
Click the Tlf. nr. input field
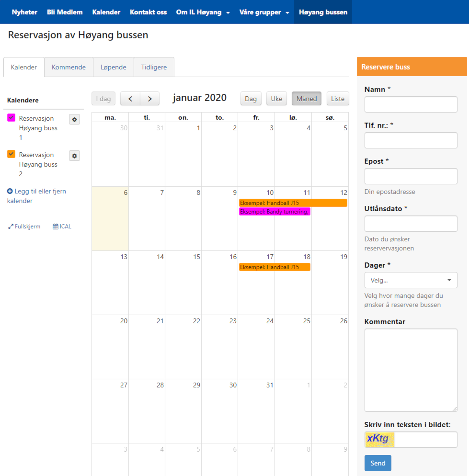point(411,140)
